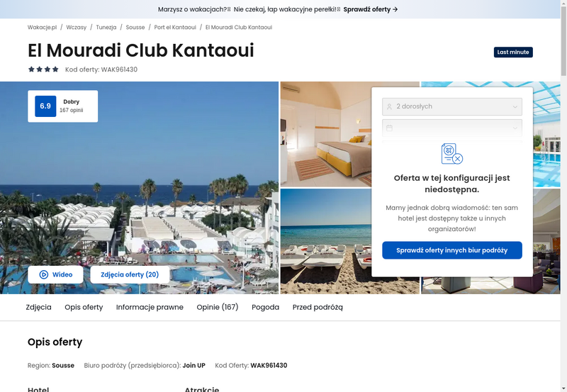Open the 2 dorosłych guests dropdown
The height and width of the screenshot is (392, 567).
[x=452, y=106]
